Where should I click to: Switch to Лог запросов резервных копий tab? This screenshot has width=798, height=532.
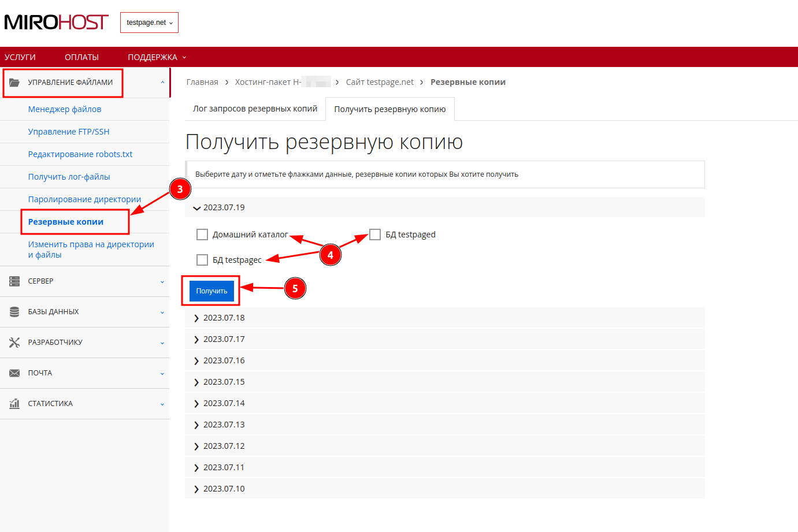255,109
